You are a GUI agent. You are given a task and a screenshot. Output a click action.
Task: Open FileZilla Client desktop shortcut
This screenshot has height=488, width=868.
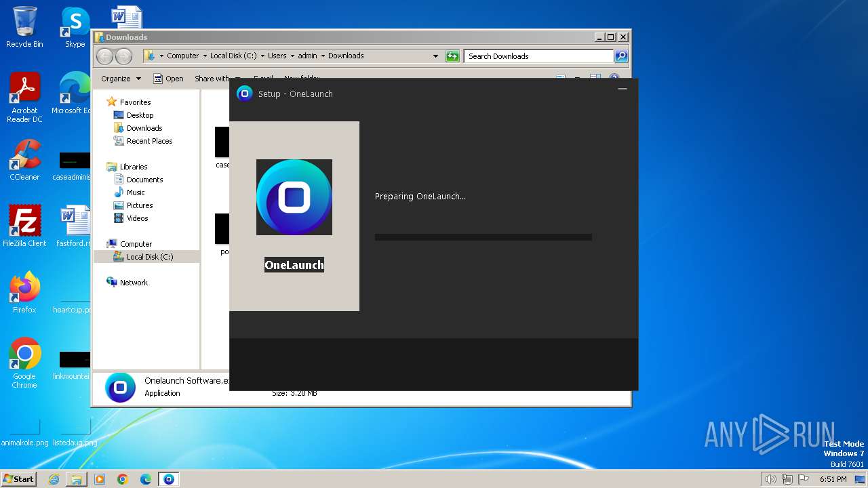[24, 226]
